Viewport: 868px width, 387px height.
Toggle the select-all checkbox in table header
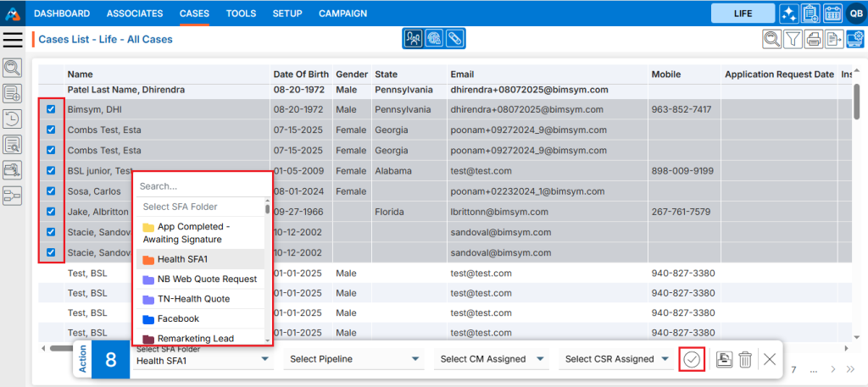click(51, 75)
